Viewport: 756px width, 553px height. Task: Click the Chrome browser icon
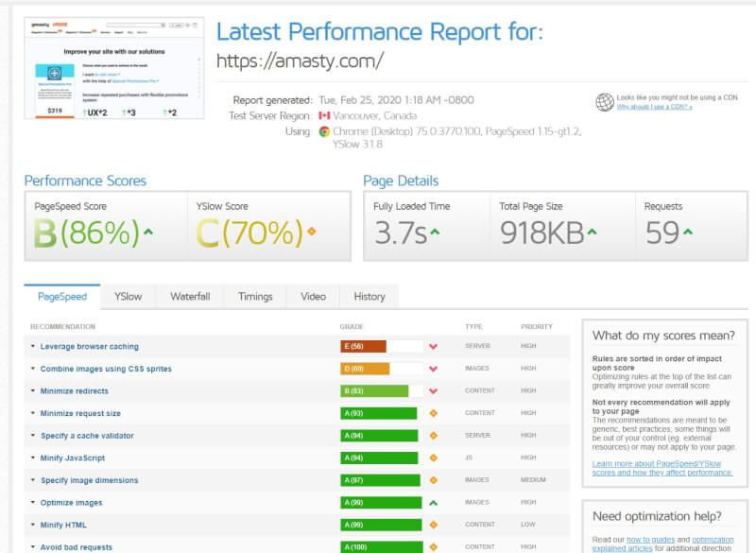(x=324, y=131)
